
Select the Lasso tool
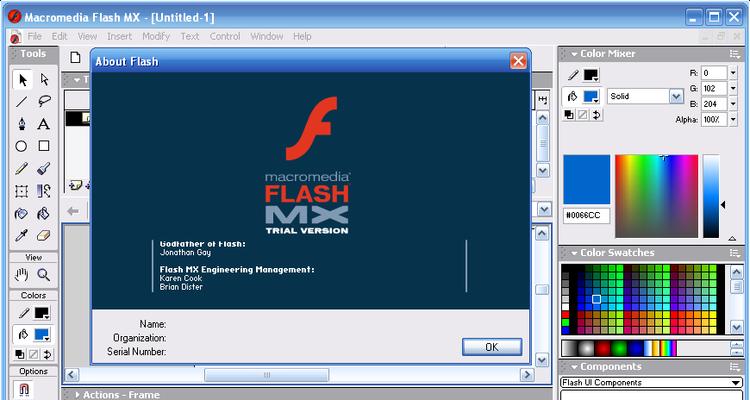pos(44,101)
